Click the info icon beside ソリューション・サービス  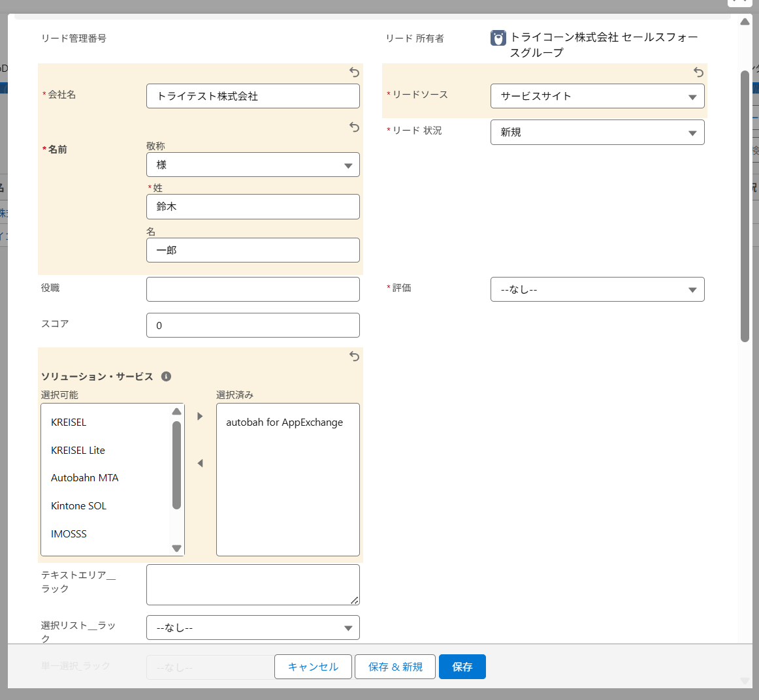pyautogui.click(x=166, y=376)
